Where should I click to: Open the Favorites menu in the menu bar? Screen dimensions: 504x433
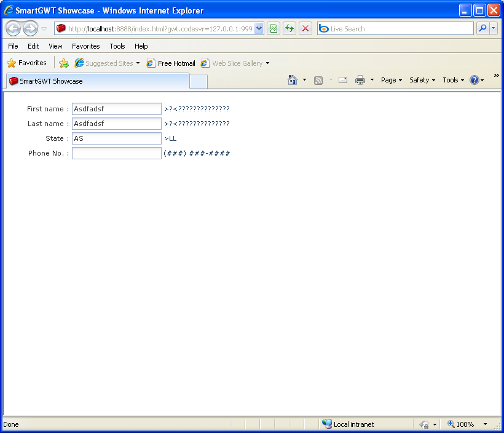tap(86, 46)
